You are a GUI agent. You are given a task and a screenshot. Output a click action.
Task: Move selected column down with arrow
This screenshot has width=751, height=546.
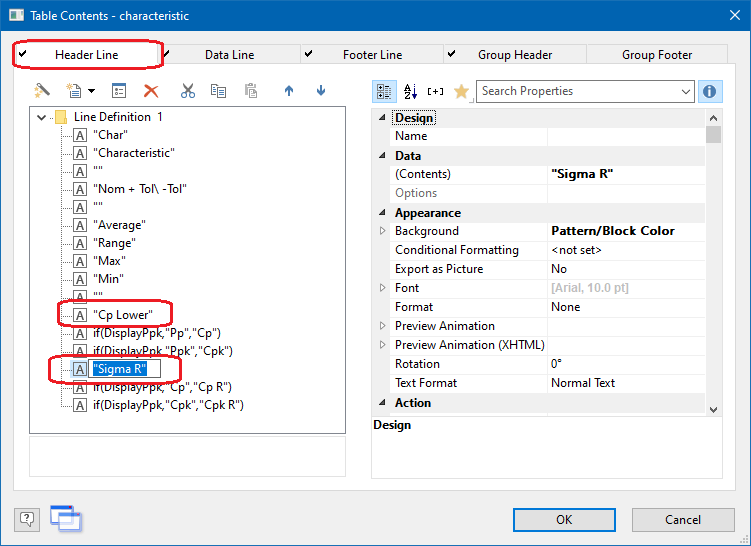pos(321,90)
